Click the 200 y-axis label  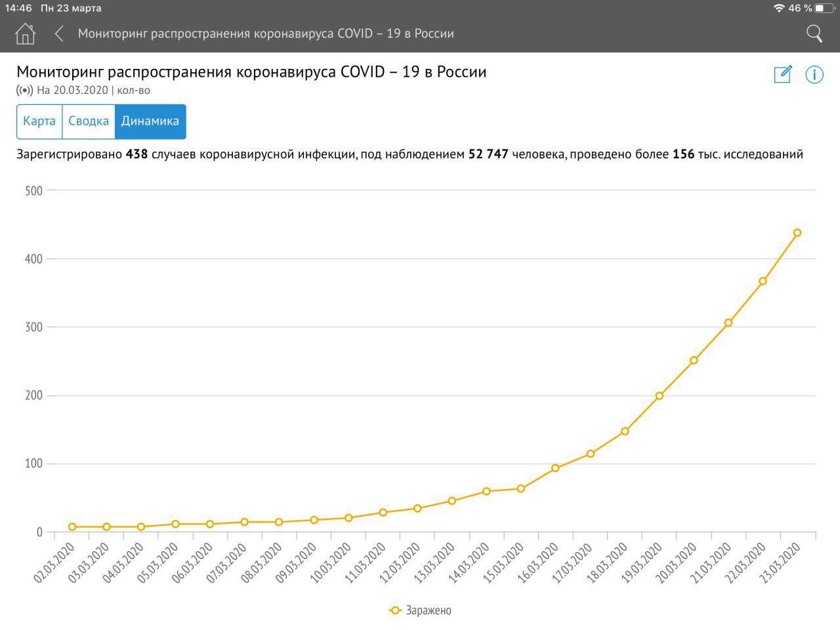33,396
